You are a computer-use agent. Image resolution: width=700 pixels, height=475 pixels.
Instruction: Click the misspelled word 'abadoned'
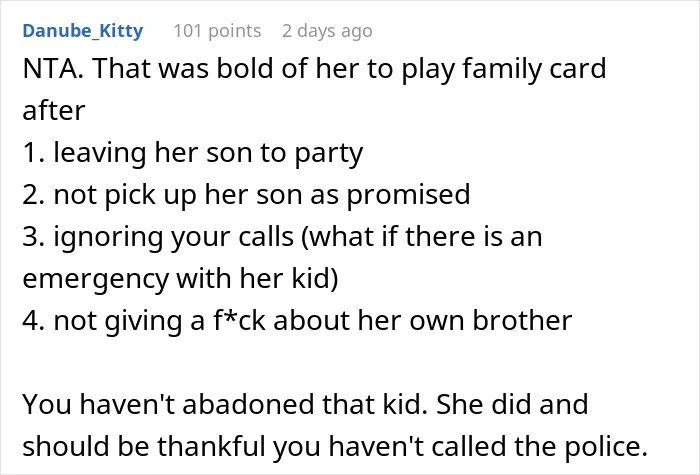pos(249,404)
